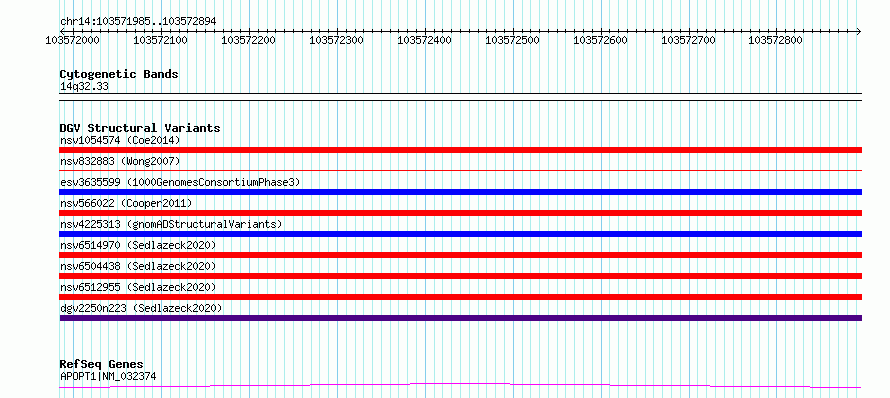Click the cytogenetic band 14q32.33 bar
The height and width of the screenshot is (398, 890).
point(461,97)
